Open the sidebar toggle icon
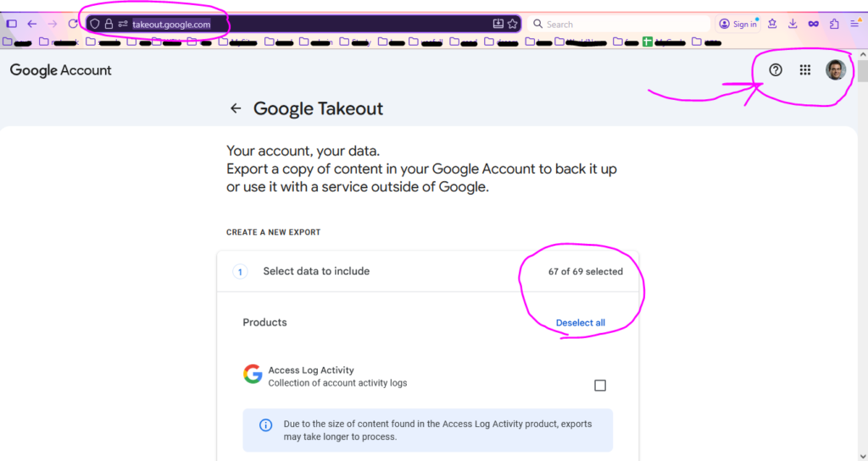Viewport: 868px width, 461px height. 12,24
